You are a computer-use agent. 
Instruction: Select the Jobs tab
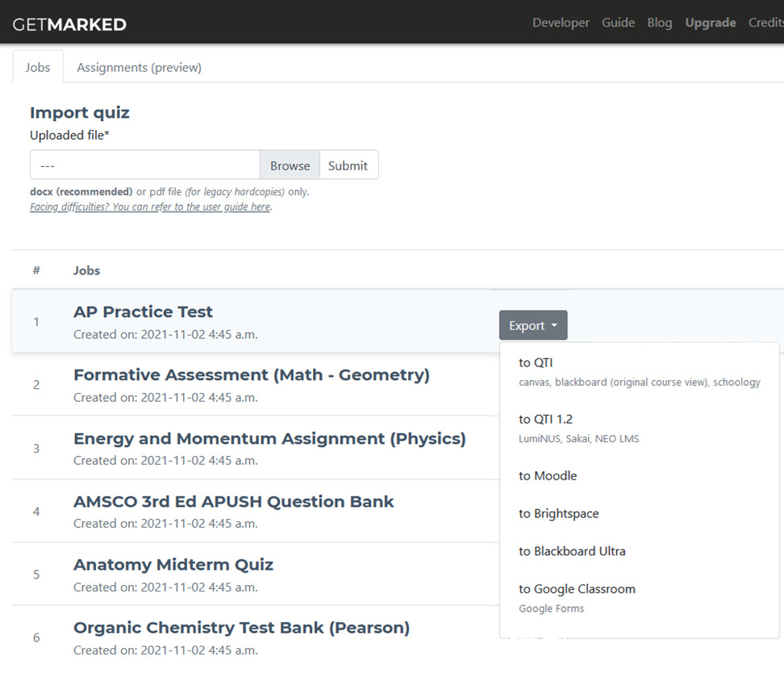38,67
